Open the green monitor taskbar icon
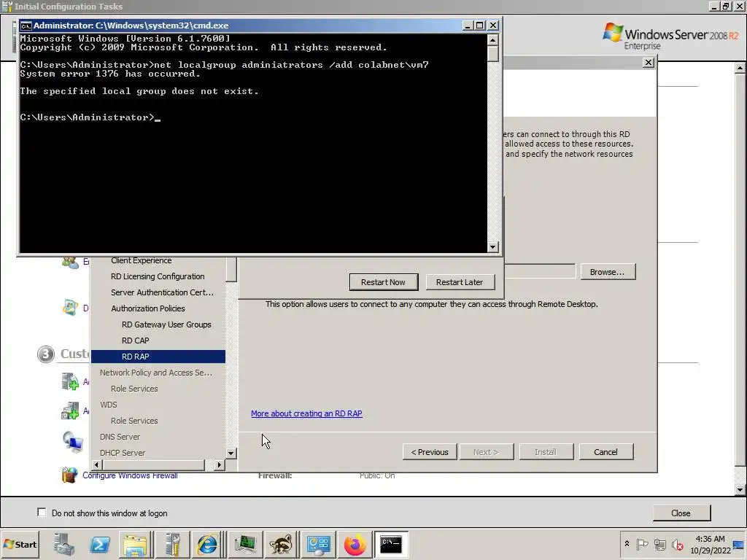This screenshot has height=560, width=747. pos(245,544)
